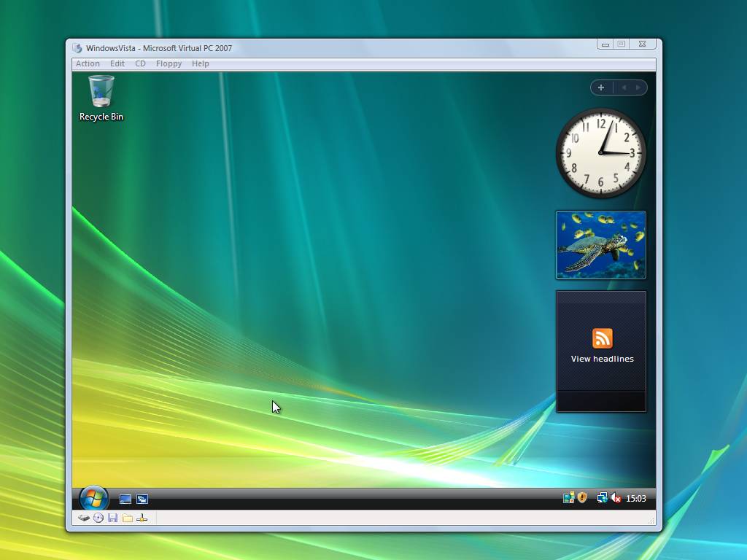Screen dimensions: 747x560
Task: Open the Vista Start menu orb
Action: [x=93, y=499]
